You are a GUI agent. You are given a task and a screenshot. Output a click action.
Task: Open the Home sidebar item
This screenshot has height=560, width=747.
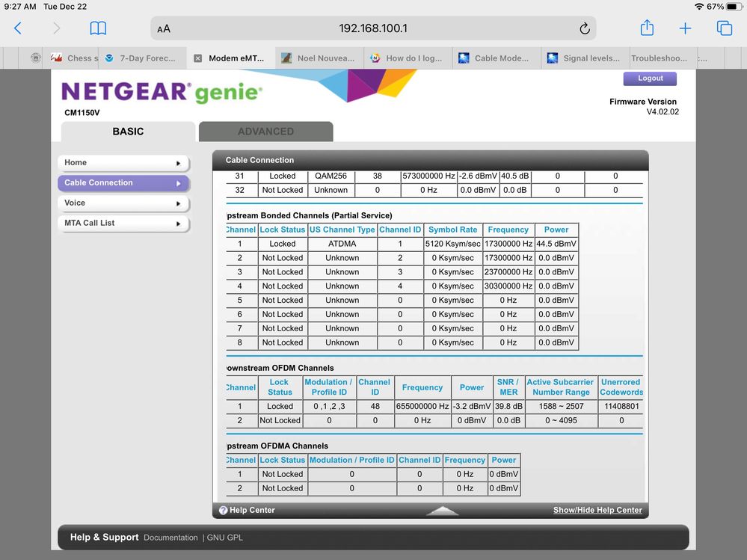point(123,163)
